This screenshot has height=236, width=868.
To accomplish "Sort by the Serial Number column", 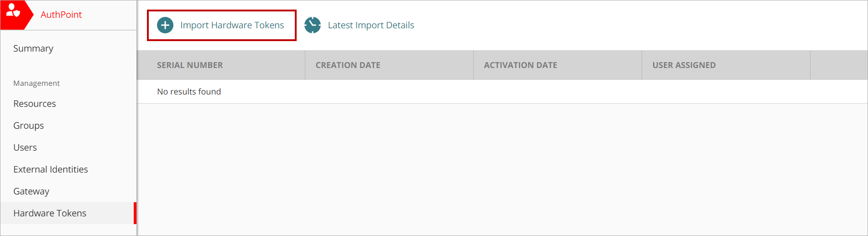I will [190, 65].
